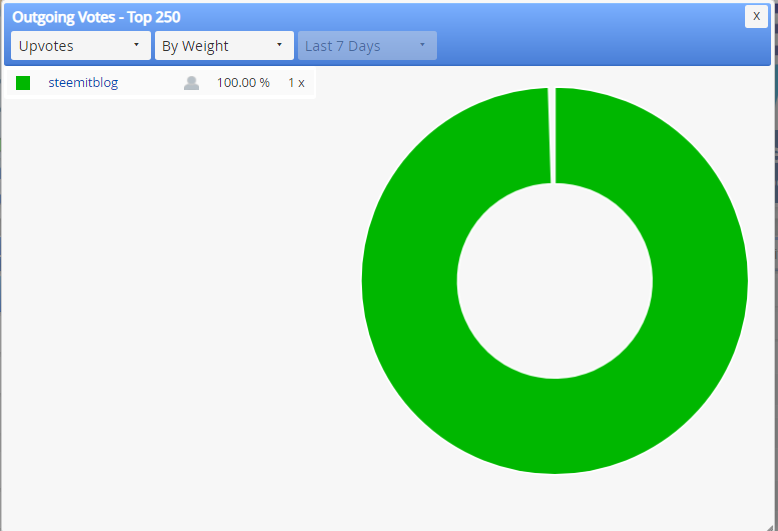
Task: Open the Last 7 Days dropdown
Action: pyautogui.click(x=367, y=46)
